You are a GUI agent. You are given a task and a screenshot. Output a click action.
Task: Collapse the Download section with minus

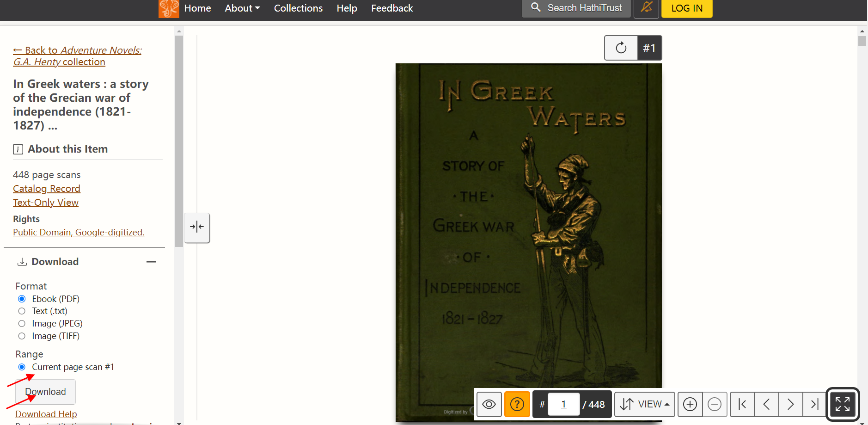151,262
